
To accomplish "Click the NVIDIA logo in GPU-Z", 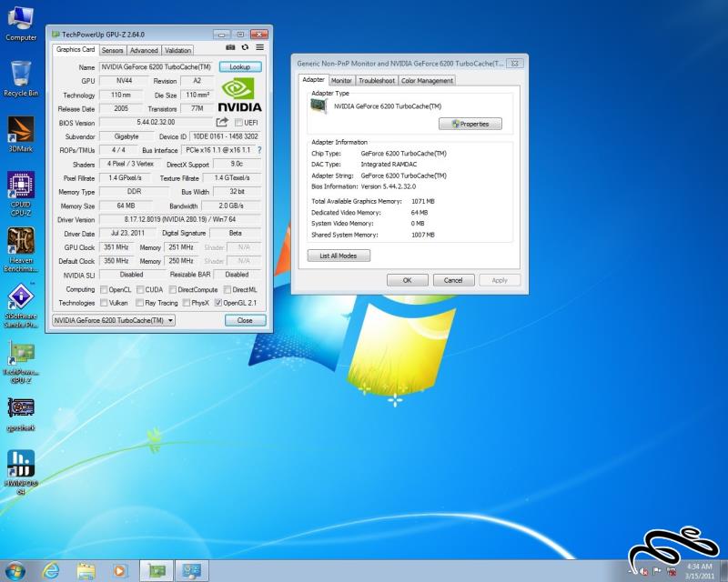I will (x=240, y=95).
